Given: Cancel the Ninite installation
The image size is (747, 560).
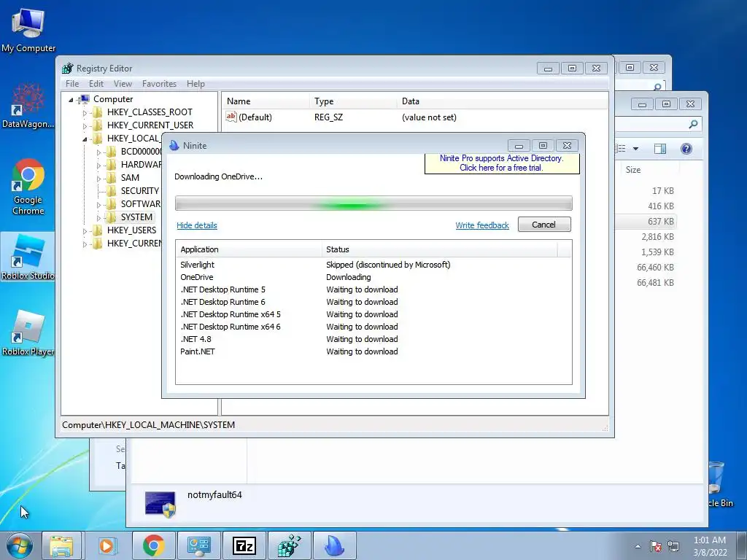Looking at the screenshot, I should click(x=544, y=225).
